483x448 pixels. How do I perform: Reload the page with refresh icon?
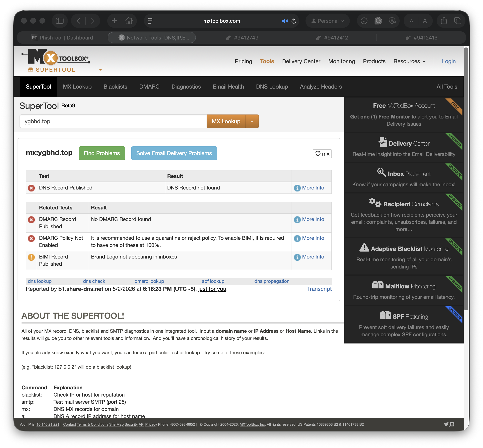[x=294, y=21]
